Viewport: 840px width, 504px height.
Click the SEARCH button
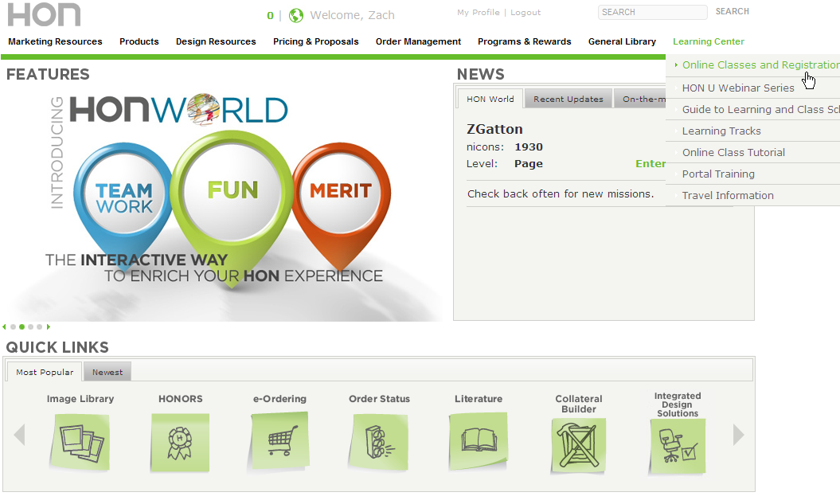[733, 11]
